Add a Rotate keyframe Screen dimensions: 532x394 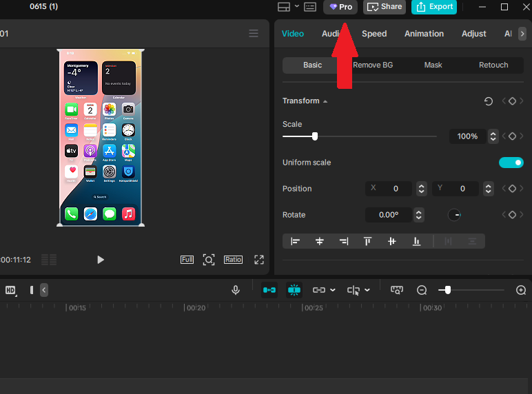coord(512,215)
